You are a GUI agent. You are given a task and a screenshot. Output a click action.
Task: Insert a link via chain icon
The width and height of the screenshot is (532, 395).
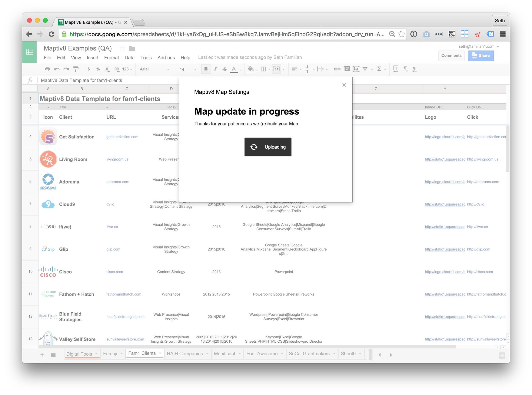click(337, 69)
